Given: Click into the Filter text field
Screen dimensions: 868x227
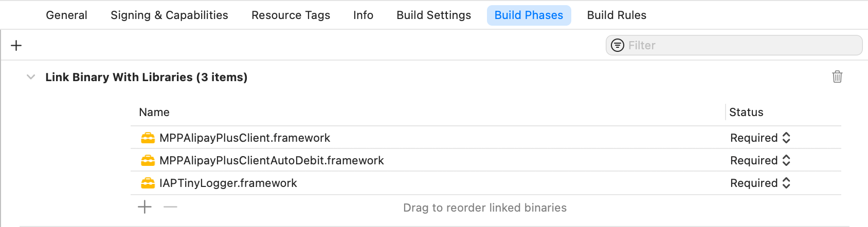Looking at the screenshot, I should tap(740, 45).
